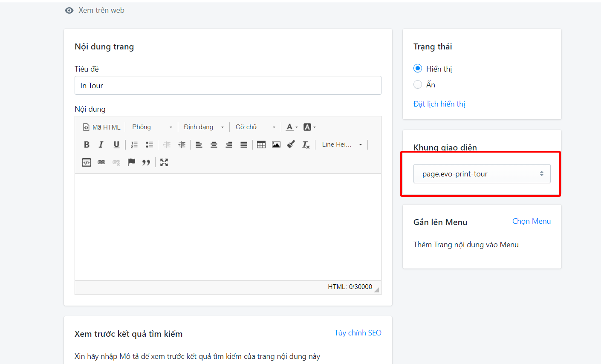Justify the text

click(244, 144)
